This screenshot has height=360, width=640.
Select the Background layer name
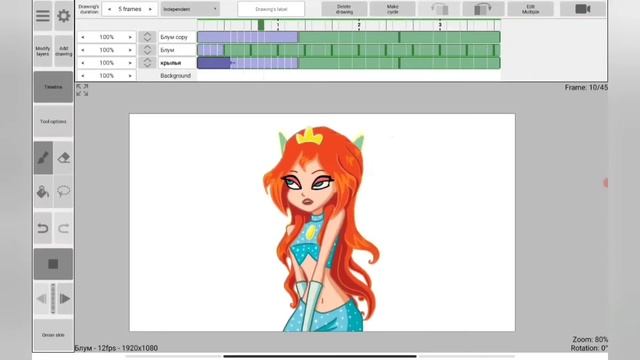pyautogui.click(x=176, y=76)
